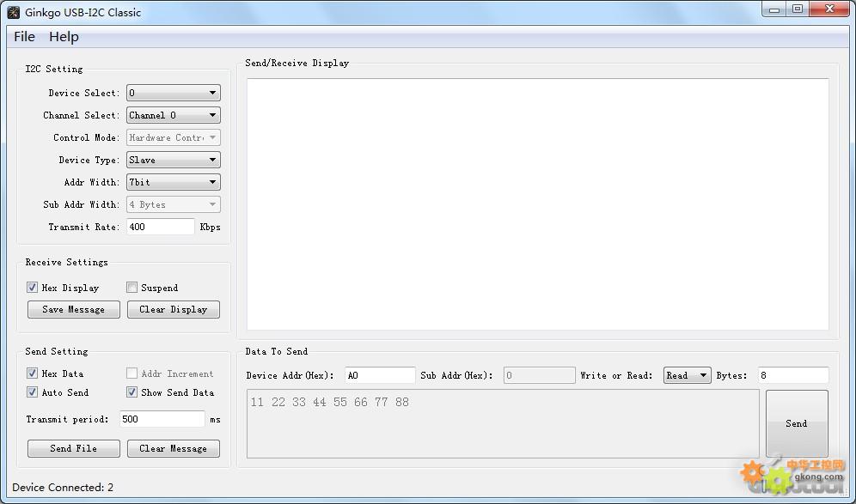Click inside the Send/Receive Display area
The height and width of the screenshot is (504, 856).
(538, 204)
